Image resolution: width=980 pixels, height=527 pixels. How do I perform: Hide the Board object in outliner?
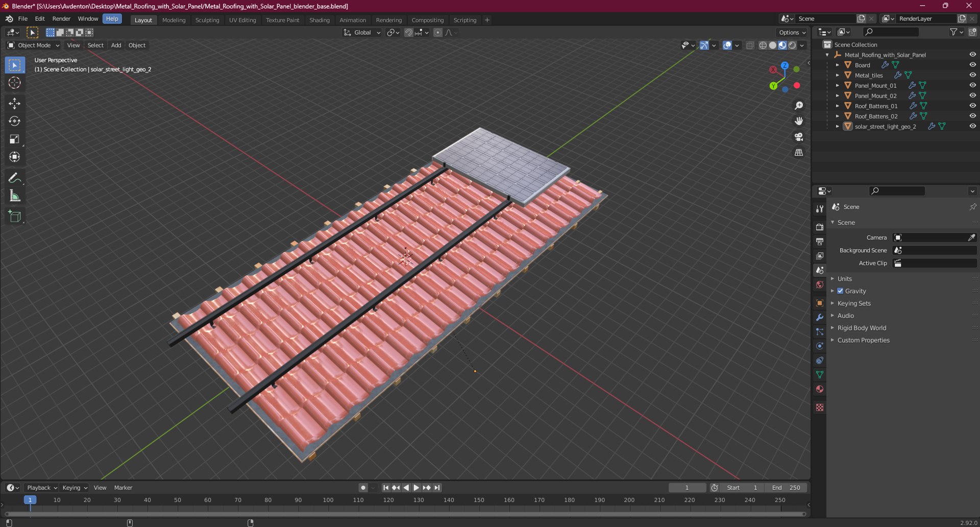pos(972,65)
